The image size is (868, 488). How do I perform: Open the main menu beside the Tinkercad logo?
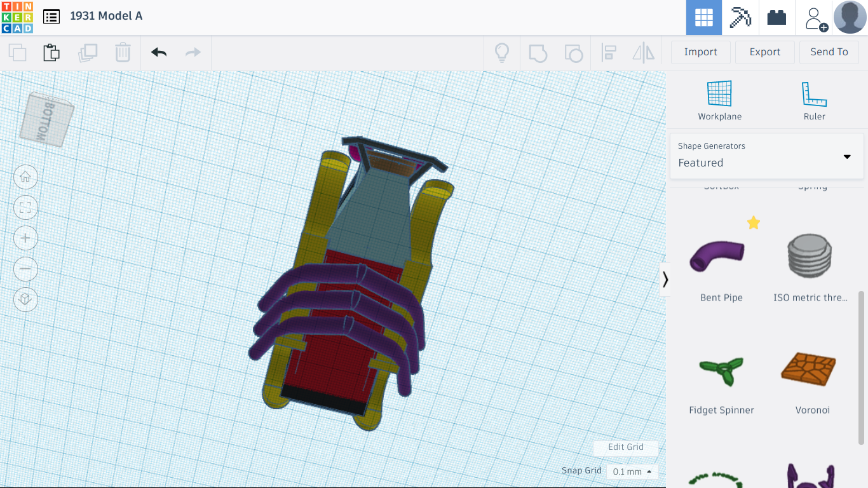(x=51, y=17)
